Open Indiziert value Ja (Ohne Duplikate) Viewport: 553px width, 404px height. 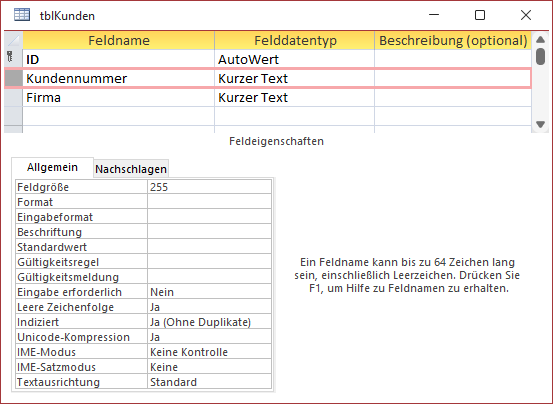point(209,322)
